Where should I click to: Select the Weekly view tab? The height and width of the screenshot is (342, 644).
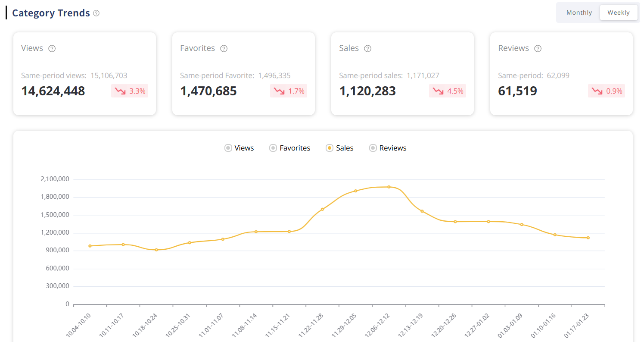tap(618, 13)
